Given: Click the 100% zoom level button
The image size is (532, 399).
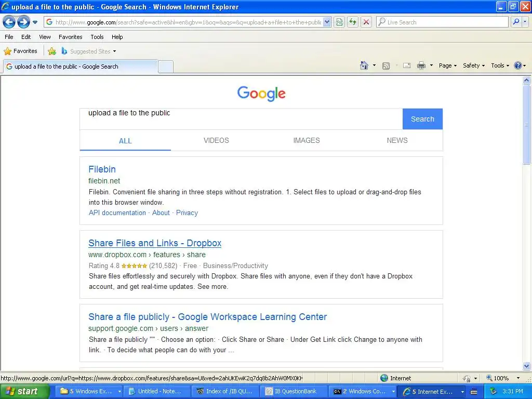Looking at the screenshot, I should [497, 378].
